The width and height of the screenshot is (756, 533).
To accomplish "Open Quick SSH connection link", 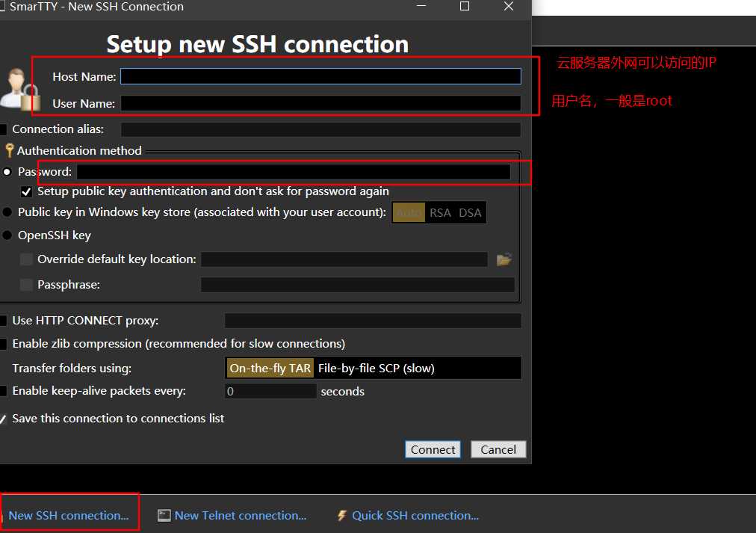I will [415, 516].
